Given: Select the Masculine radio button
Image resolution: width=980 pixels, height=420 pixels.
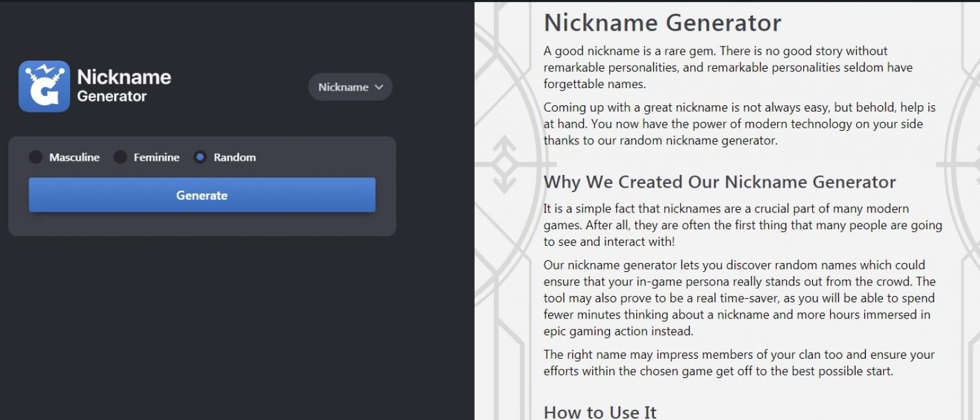Looking at the screenshot, I should coord(36,157).
